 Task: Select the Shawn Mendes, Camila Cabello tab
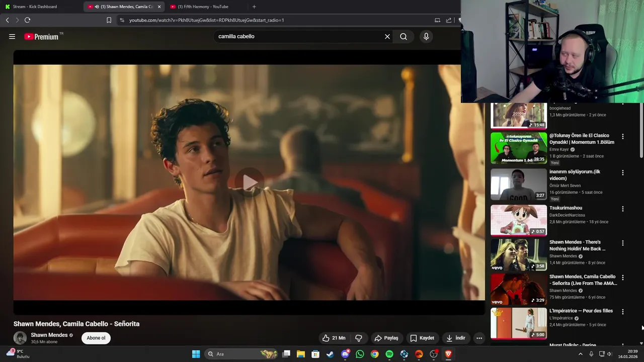click(125, 7)
